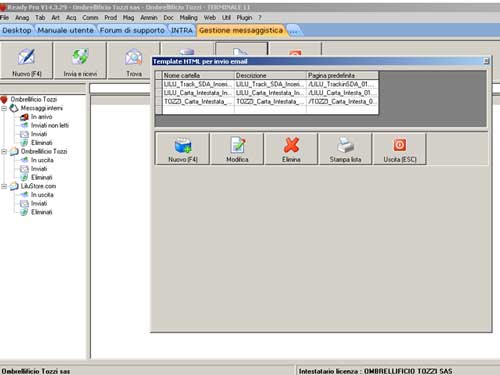The image size is (500, 375).
Task: Open Eliminati under Messaggi interni
Action: coord(42,143)
